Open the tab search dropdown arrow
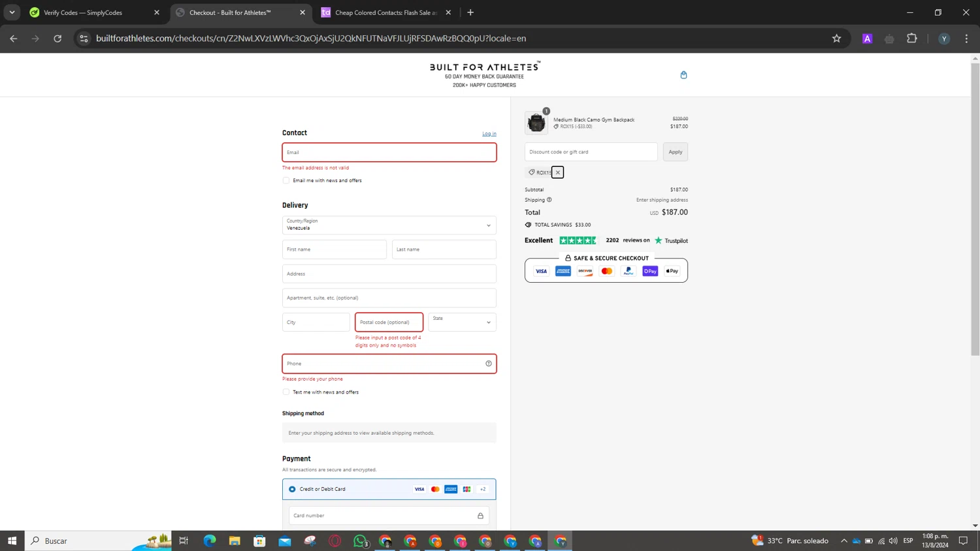The height and width of the screenshot is (551, 980). coord(12,12)
